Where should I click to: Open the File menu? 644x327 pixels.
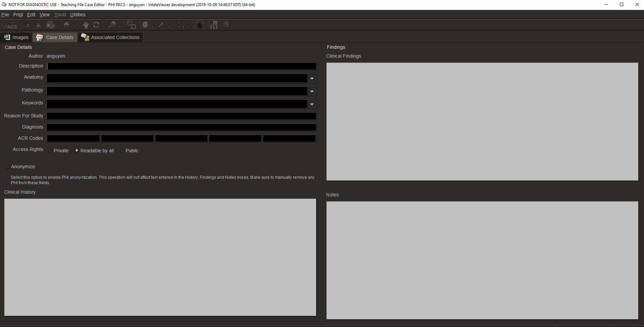click(5, 15)
